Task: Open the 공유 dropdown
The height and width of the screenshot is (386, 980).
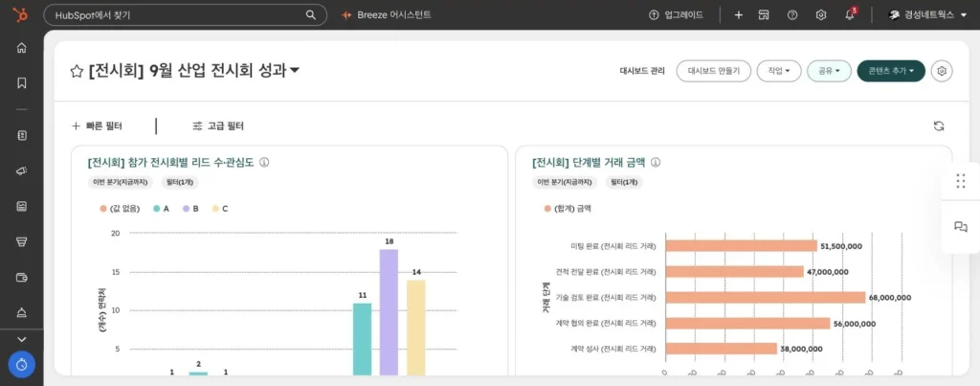Action: coord(829,71)
